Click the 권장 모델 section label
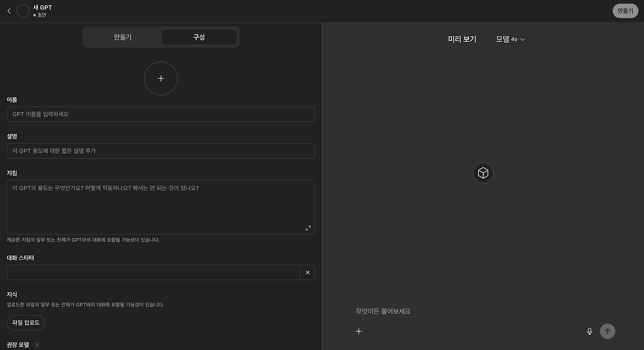This screenshot has width=644, height=350. point(18,345)
